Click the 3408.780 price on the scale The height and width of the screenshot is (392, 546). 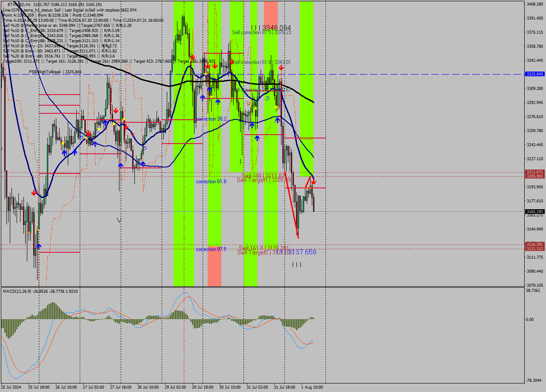[535, 4]
